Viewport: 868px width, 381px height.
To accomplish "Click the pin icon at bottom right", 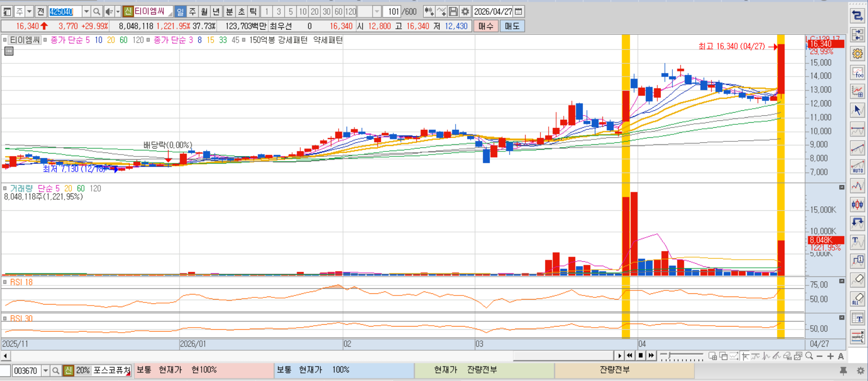I will (x=843, y=370).
